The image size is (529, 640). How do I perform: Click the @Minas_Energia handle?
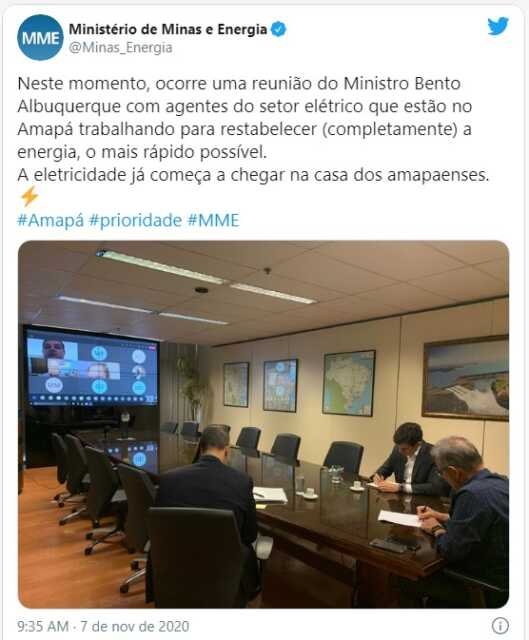[x=120, y=48]
